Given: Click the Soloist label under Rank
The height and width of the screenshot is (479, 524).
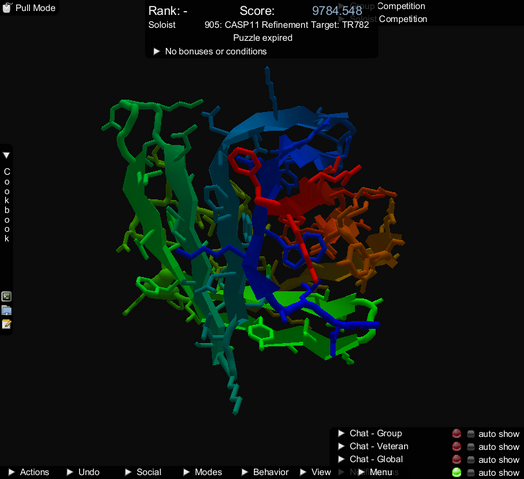Looking at the screenshot, I should click(x=162, y=25).
